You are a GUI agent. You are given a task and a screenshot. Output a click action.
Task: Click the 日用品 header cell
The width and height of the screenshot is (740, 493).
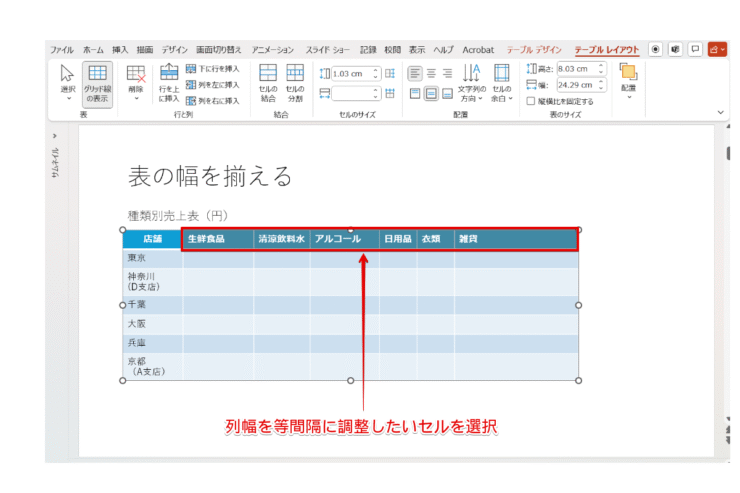[x=398, y=239]
